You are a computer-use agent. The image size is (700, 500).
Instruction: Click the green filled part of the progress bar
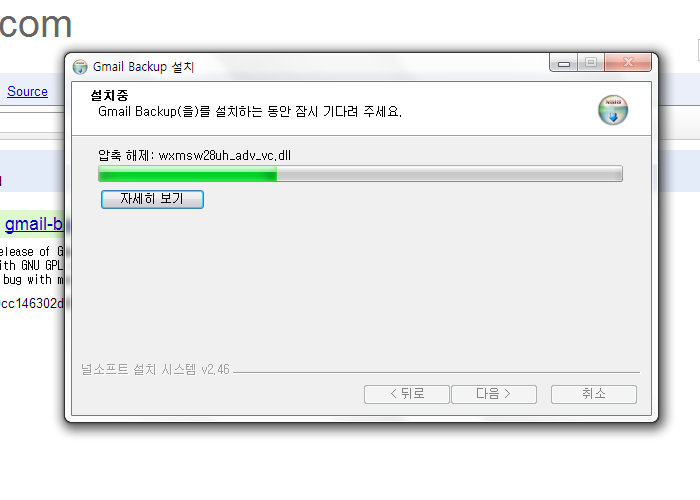(188, 174)
